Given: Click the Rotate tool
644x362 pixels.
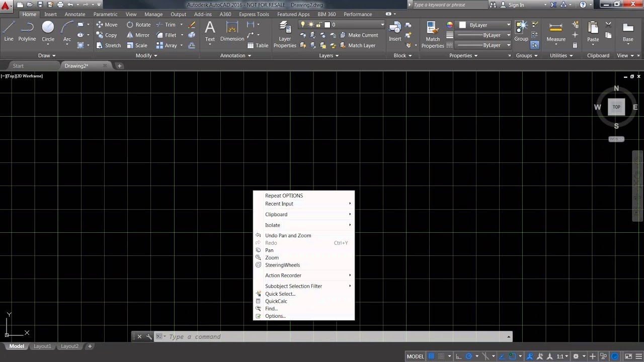Looking at the screenshot, I should 138,25.
